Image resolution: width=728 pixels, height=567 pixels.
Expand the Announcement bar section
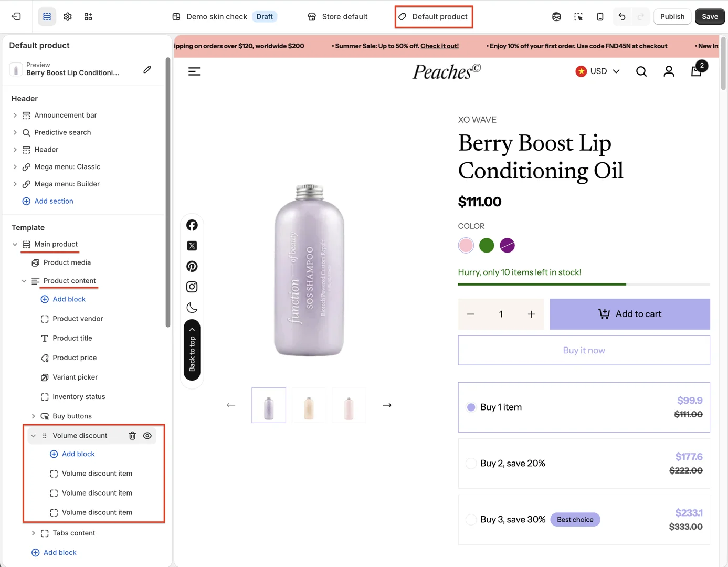[x=15, y=115]
